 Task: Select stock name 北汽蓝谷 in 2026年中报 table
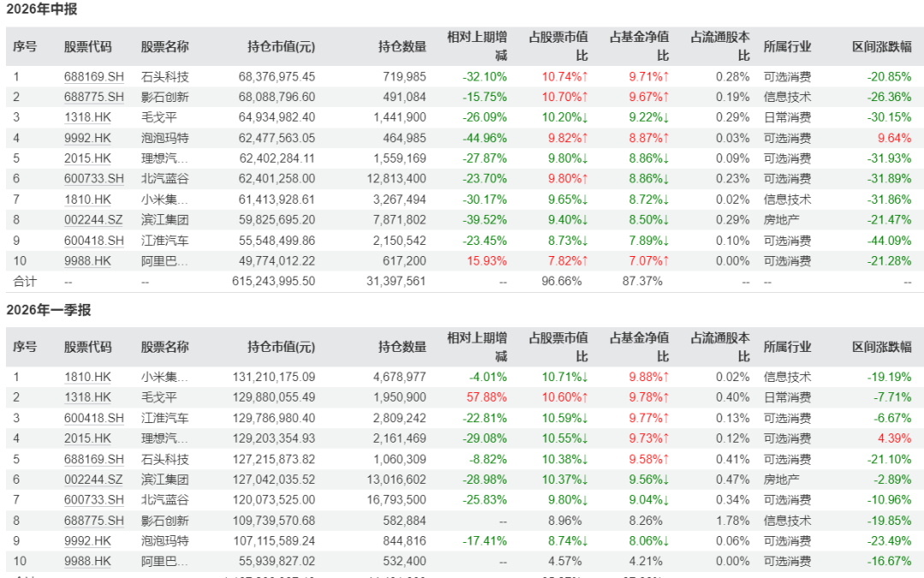click(165, 179)
